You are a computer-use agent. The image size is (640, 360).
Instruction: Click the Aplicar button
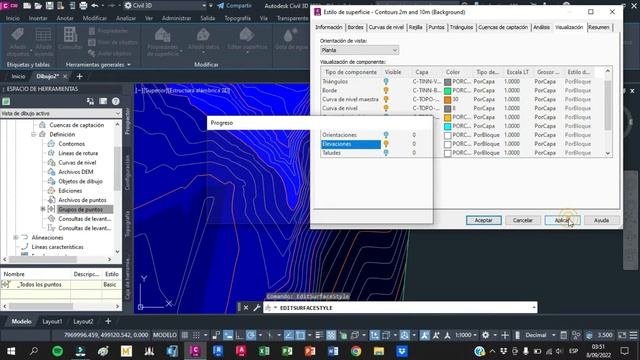562,220
